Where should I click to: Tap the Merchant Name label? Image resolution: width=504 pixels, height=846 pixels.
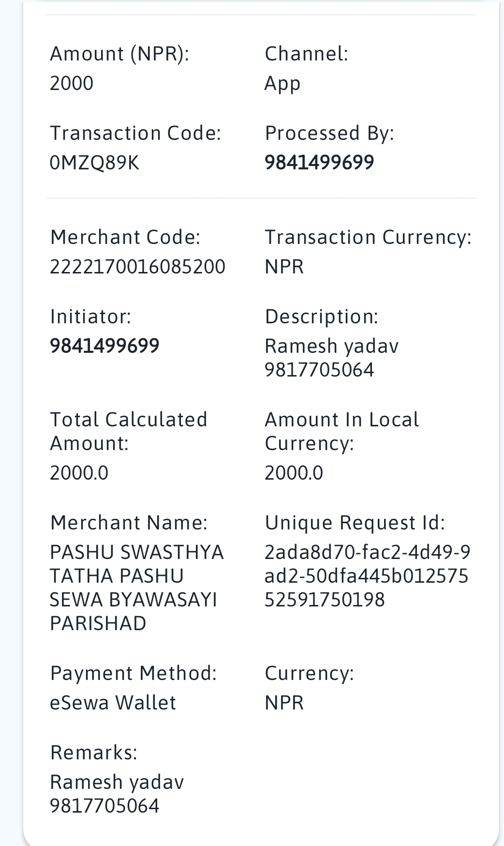click(x=129, y=523)
